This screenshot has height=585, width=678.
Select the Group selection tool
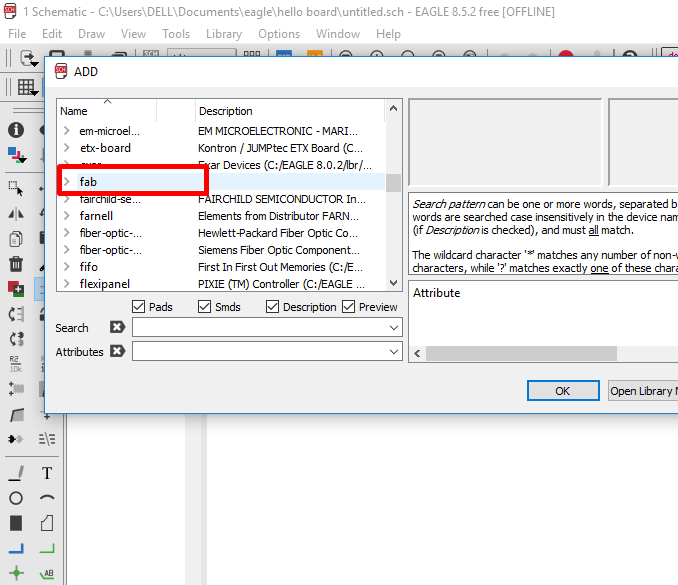[x=16, y=189]
